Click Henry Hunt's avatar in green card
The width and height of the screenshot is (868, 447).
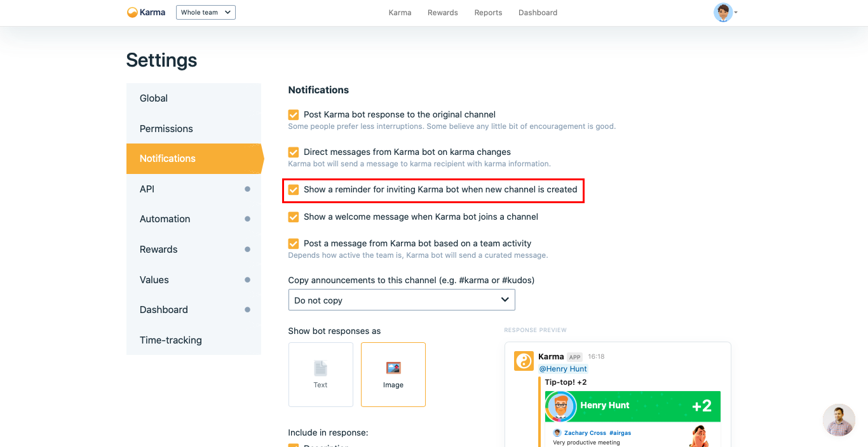[x=561, y=406]
